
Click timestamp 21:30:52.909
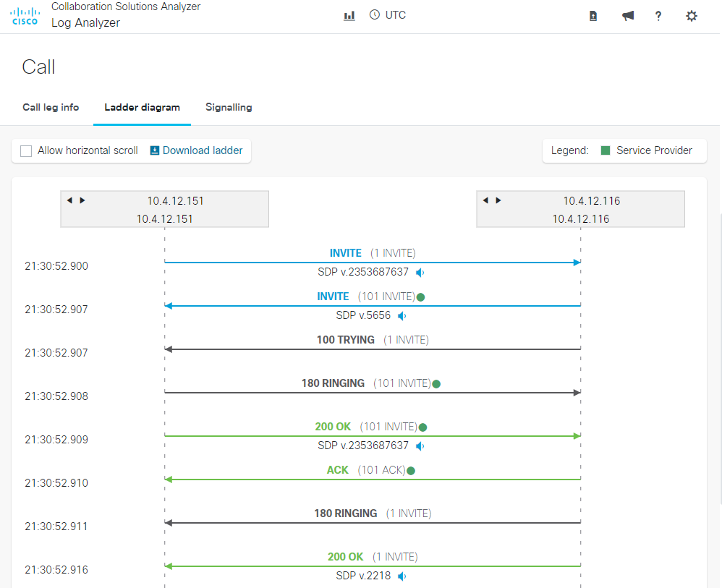click(x=56, y=440)
